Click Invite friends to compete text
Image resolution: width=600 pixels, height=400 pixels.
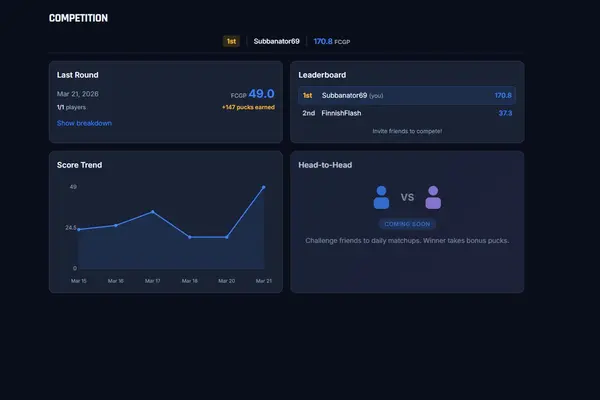pyautogui.click(x=407, y=131)
